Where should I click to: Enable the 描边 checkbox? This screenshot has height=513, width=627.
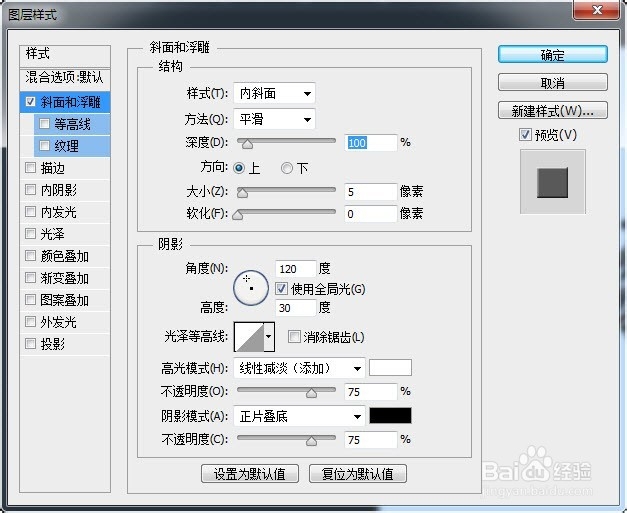(30, 168)
